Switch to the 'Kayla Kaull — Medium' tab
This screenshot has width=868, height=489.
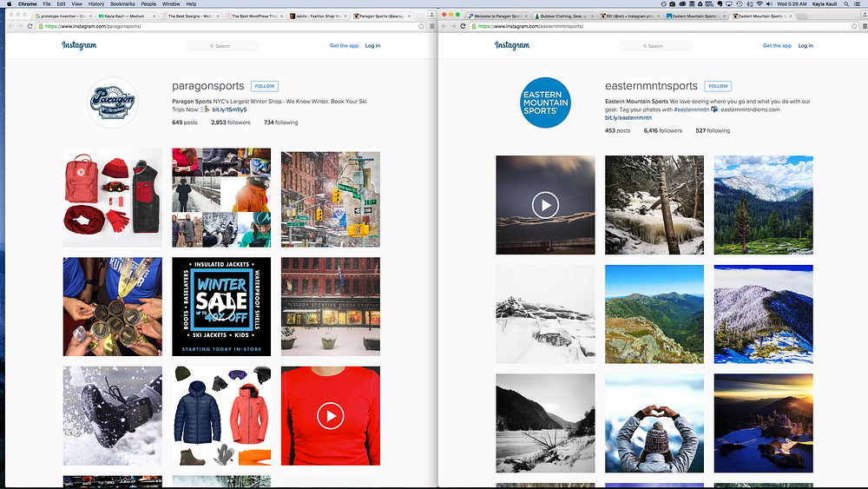click(x=126, y=16)
